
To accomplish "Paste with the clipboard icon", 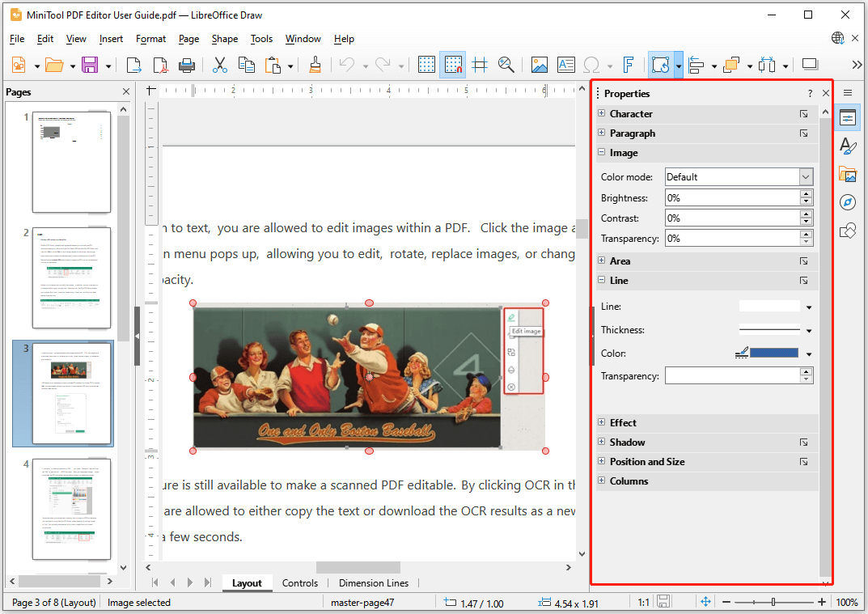I will [x=273, y=65].
